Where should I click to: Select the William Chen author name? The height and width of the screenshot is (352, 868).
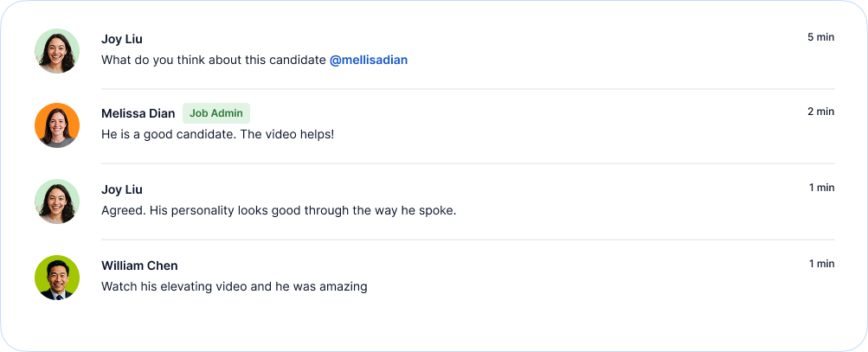tap(139, 266)
